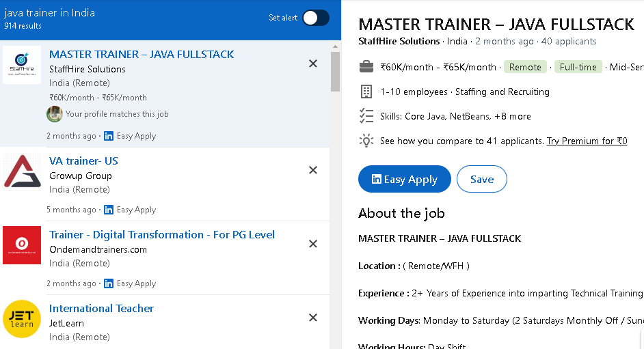Click LinkedIn icon in MASTER TRAINER card's Easy Apply
This screenshot has width=644, height=349.
[109, 136]
